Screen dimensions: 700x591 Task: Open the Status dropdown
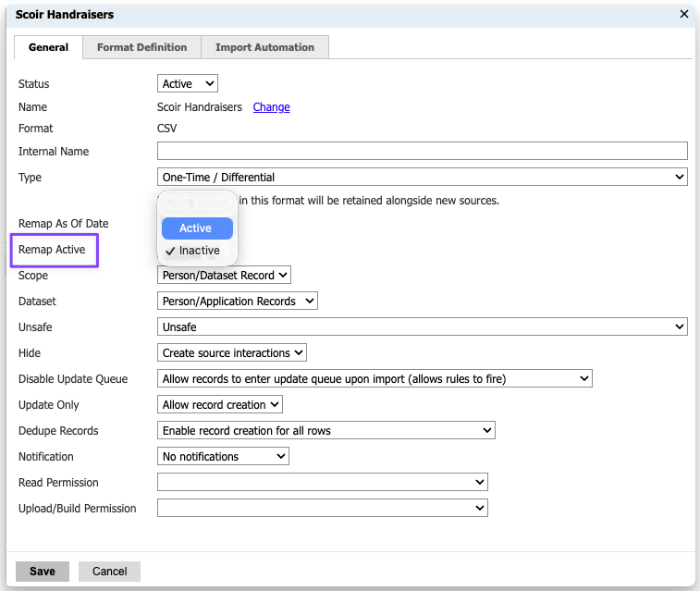pyautogui.click(x=188, y=84)
